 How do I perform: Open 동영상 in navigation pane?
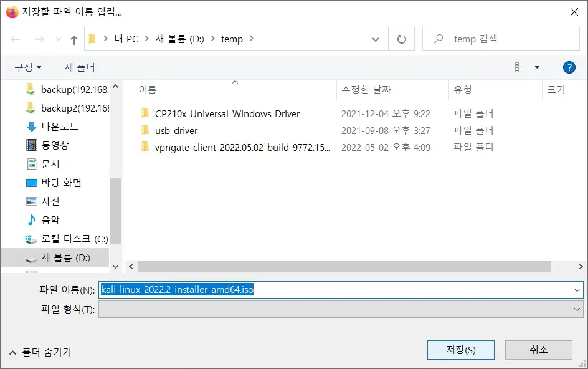[47, 145]
